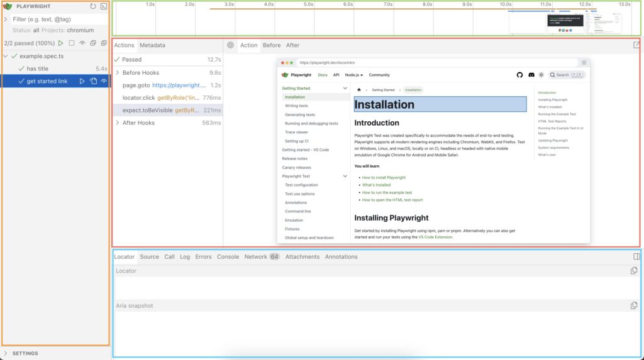Expand the After Hooks action
The height and width of the screenshot is (360, 644).
point(118,123)
